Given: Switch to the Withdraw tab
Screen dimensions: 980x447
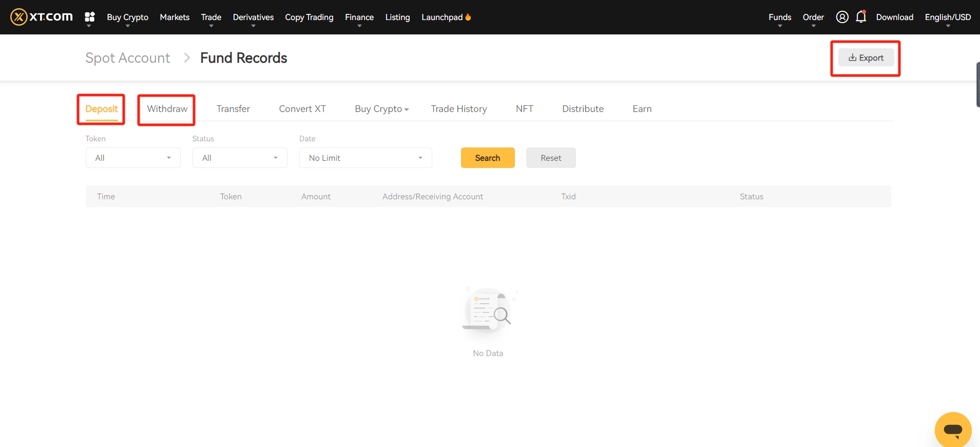Looking at the screenshot, I should 167,109.
